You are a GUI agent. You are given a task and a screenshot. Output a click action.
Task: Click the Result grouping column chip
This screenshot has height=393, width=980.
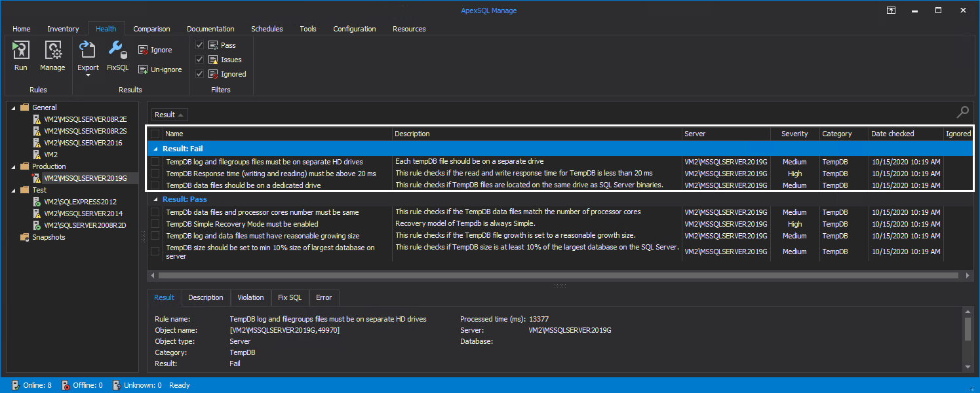[170, 115]
